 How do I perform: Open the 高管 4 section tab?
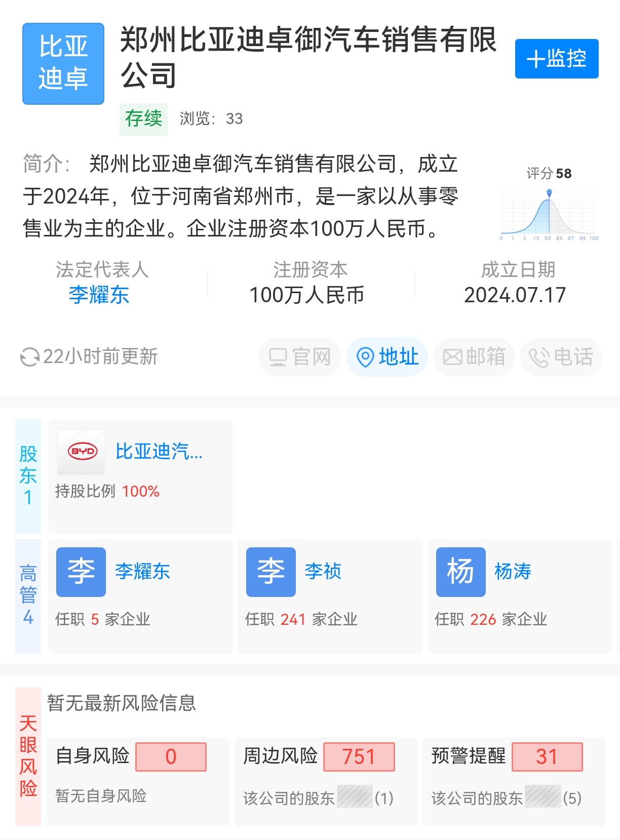[28, 596]
